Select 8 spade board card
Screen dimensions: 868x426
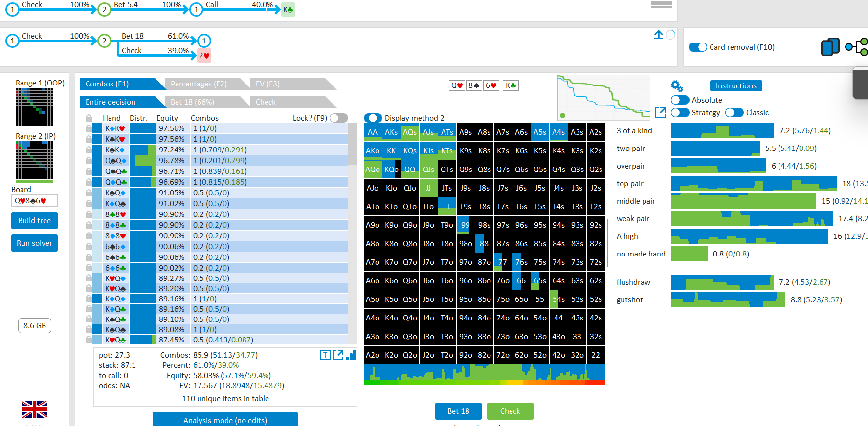474,85
